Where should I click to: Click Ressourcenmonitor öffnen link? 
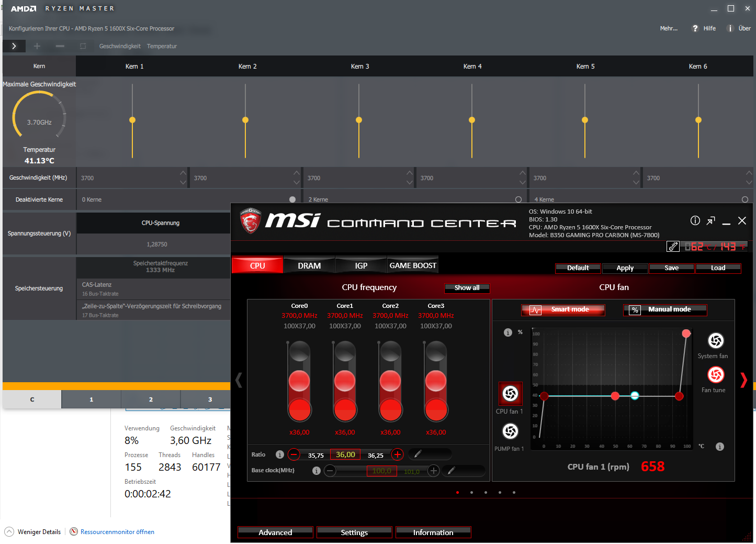117,532
